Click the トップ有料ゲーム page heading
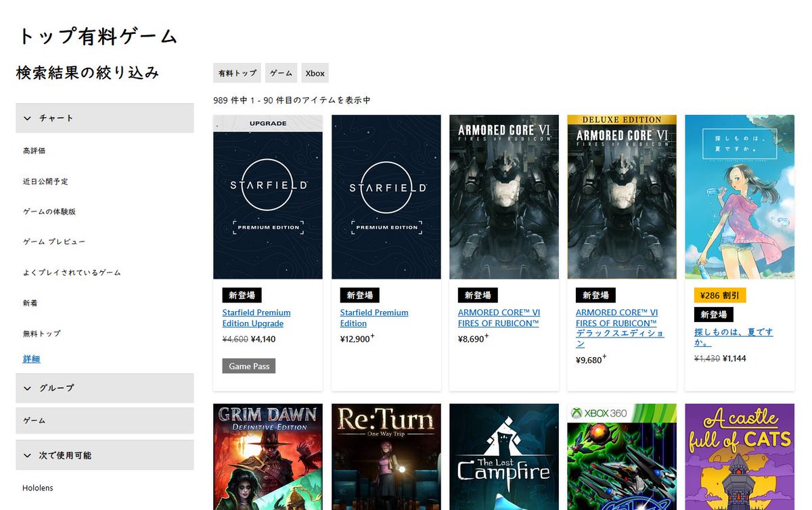 (x=97, y=36)
